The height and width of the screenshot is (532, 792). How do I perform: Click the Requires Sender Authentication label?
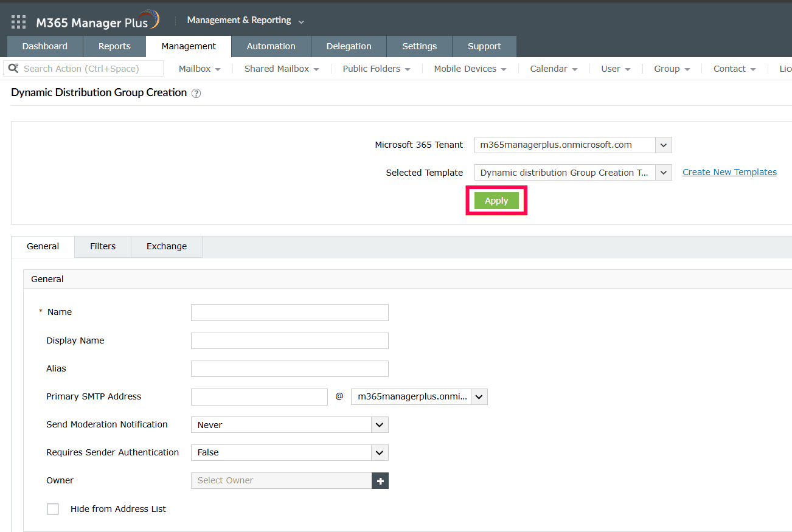point(113,452)
